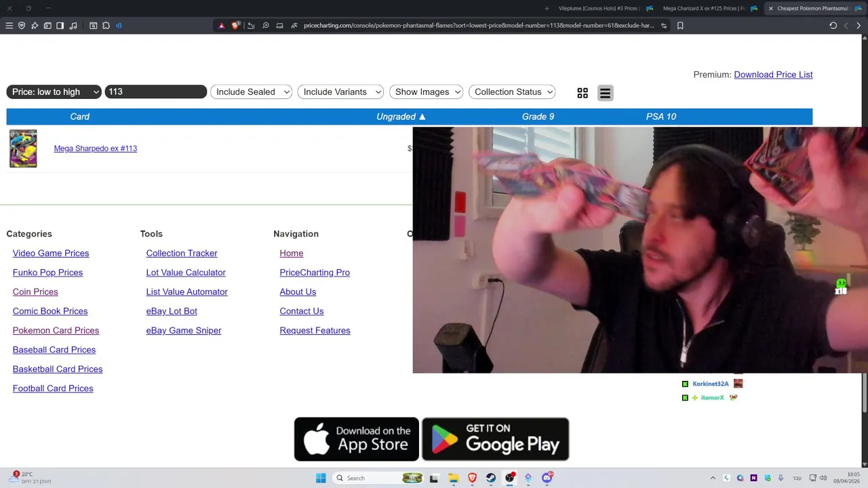Open the browser hamburger menu
This screenshot has width=868, height=488.
9,26
